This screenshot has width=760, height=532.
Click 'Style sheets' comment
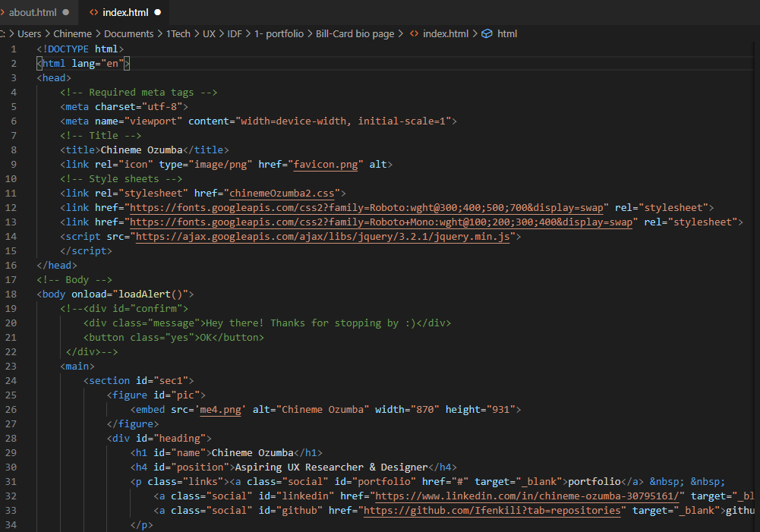tap(124, 179)
